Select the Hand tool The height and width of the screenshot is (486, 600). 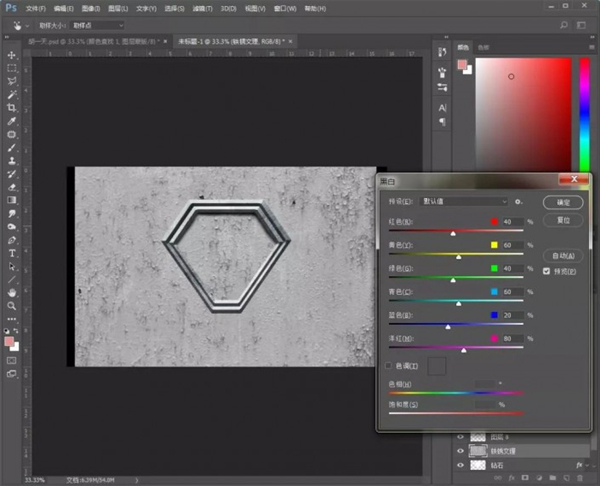coord(12,292)
